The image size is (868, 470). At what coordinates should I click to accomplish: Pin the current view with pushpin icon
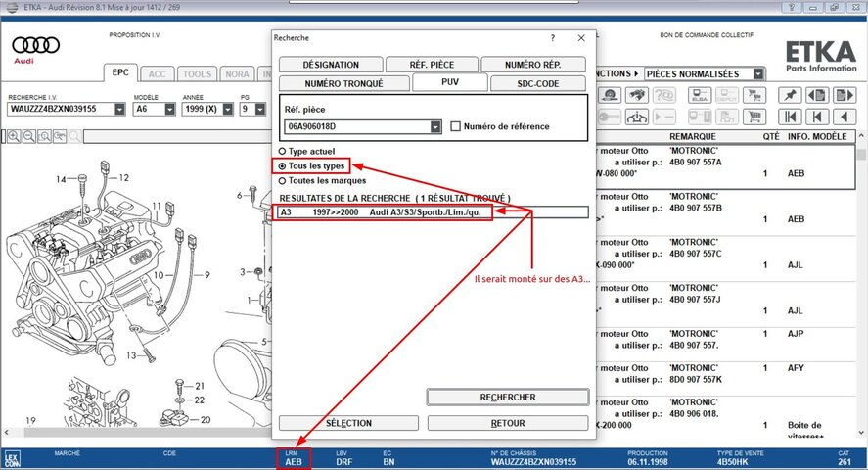pos(790,95)
